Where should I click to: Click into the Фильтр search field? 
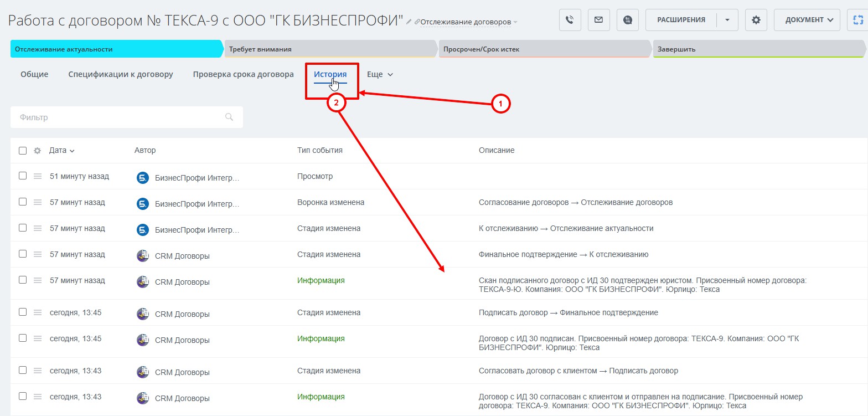tap(126, 117)
